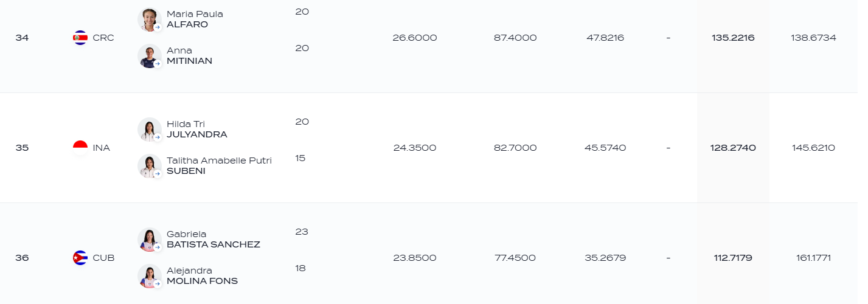Click Talitha Amabelle Putri Subeni's photo
This screenshot has width=868, height=304.
[150, 166]
